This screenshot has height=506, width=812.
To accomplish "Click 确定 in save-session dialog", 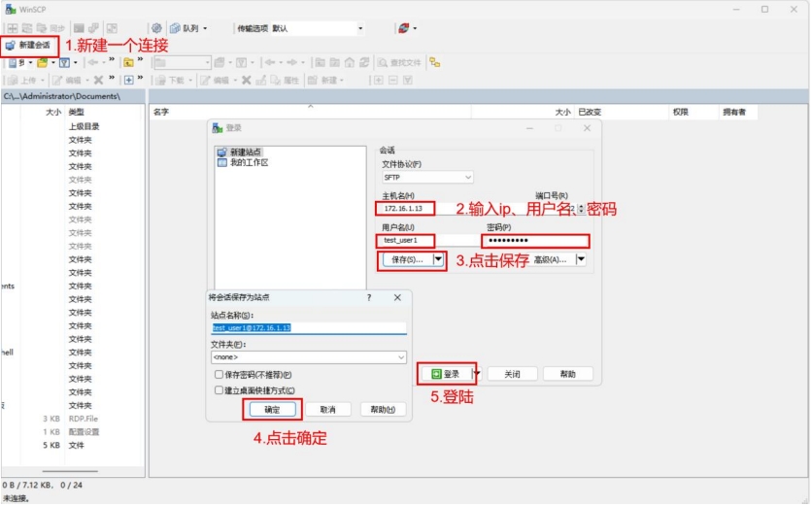I will point(272,410).
